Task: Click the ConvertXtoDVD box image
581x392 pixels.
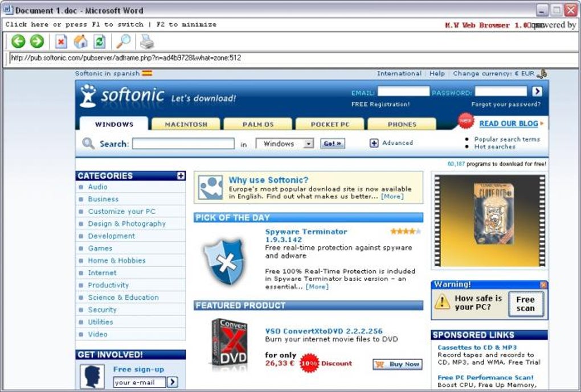Action: [230, 344]
